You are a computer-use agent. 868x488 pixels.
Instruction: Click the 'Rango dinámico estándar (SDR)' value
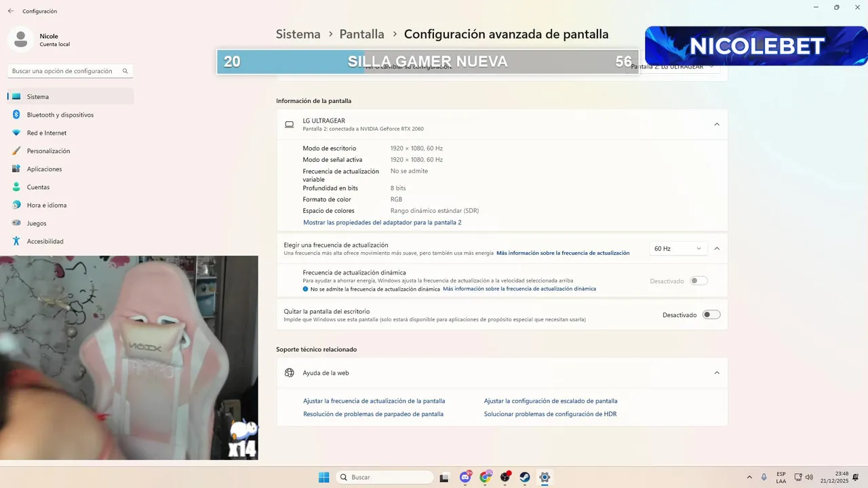click(x=435, y=211)
